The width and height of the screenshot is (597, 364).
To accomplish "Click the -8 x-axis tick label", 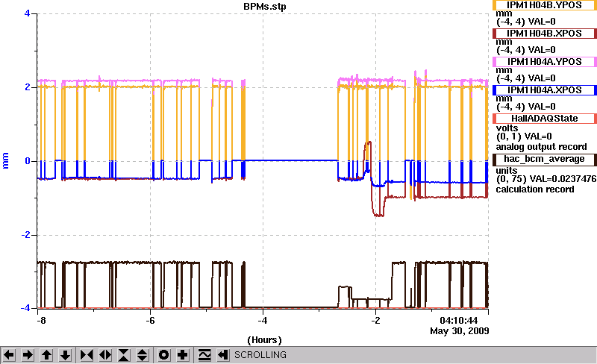I will 42,321.
